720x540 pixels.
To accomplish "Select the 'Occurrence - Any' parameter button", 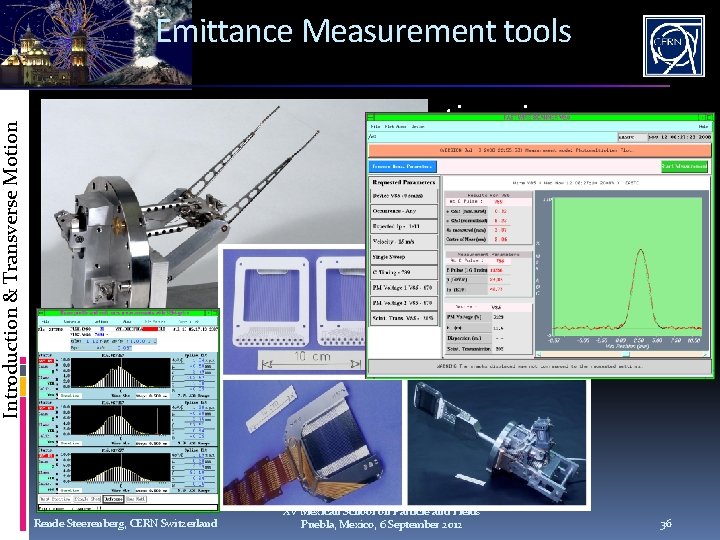I will [x=404, y=211].
